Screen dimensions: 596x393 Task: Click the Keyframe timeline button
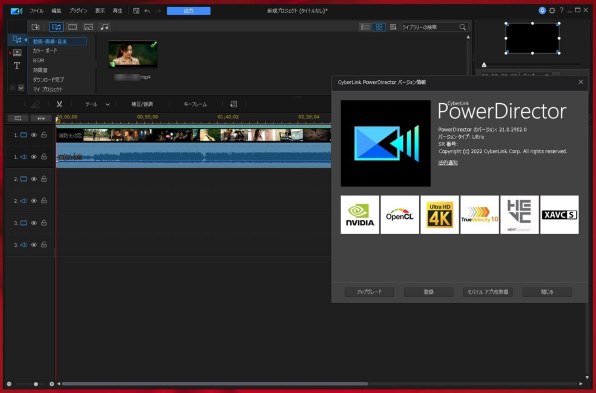click(195, 104)
